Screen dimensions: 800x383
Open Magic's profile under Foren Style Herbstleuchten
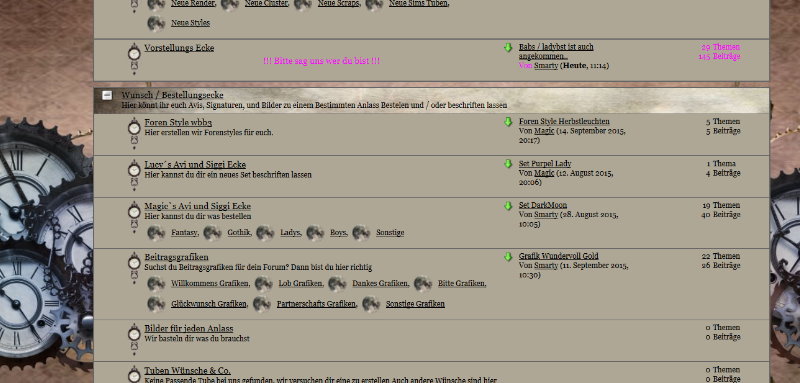(544, 131)
